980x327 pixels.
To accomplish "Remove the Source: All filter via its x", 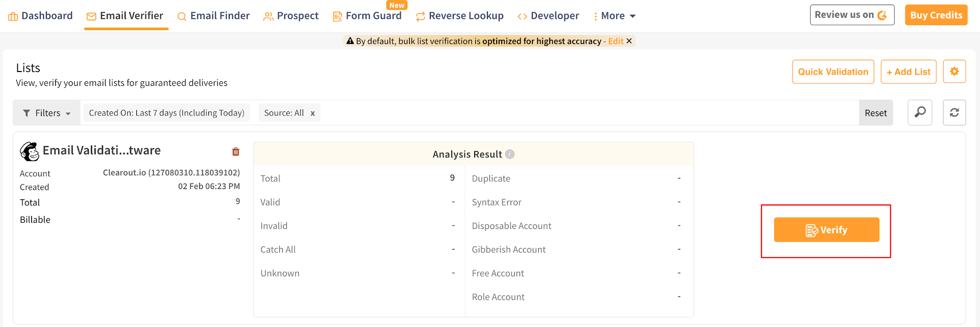I will (313, 113).
